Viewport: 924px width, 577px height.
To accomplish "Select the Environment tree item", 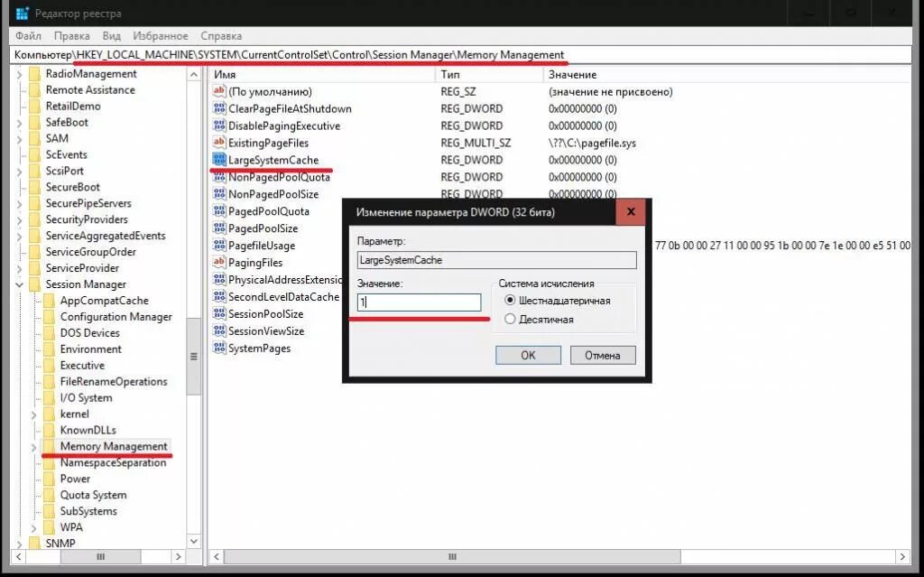I will point(91,349).
